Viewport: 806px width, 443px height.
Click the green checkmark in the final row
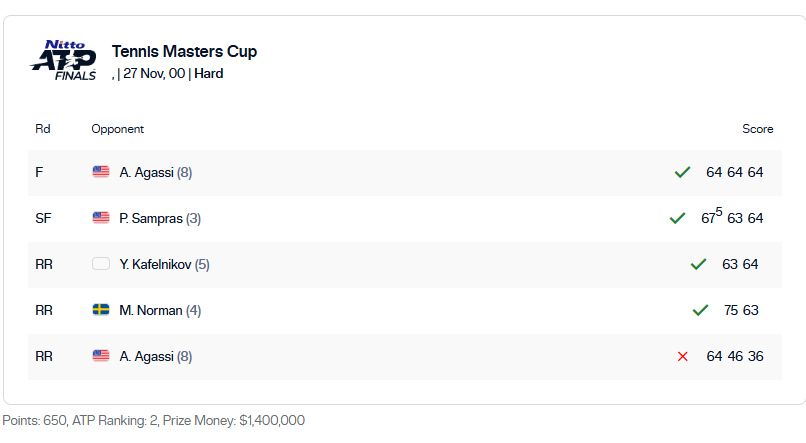[x=682, y=172]
